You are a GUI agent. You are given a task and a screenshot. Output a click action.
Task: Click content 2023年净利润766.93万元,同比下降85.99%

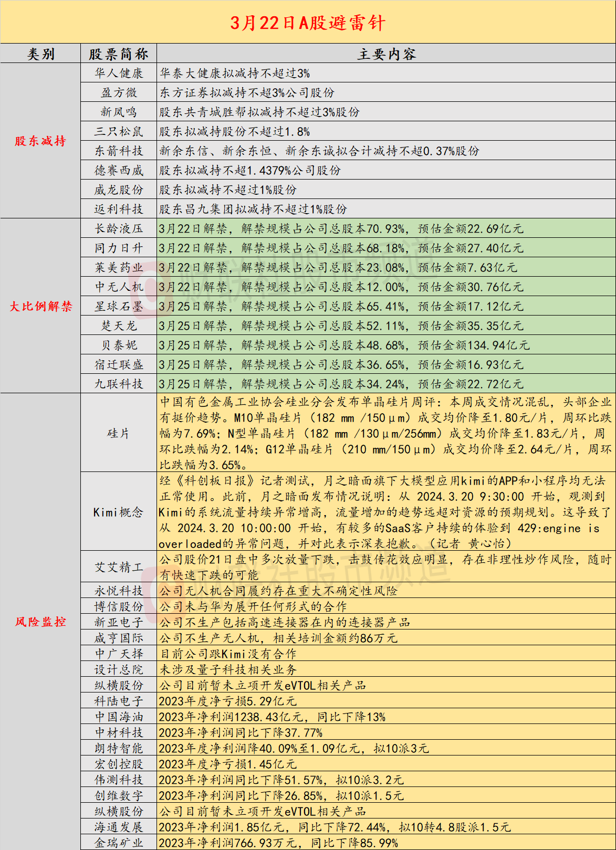click(x=278, y=843)
